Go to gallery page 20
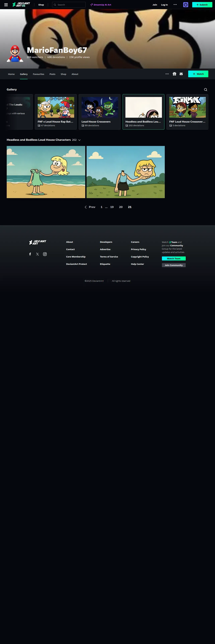The image size is (215, 644). tap(121, 207)
